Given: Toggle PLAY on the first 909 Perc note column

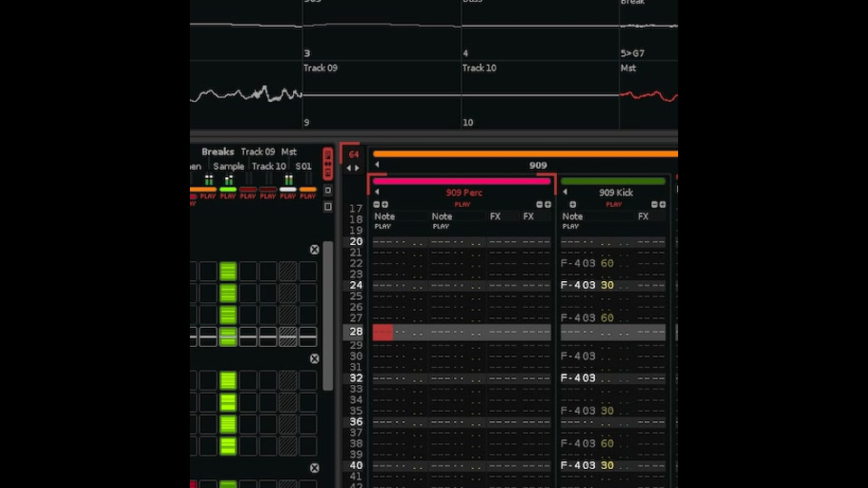Looking at the screenshot, I should point(382,226).
